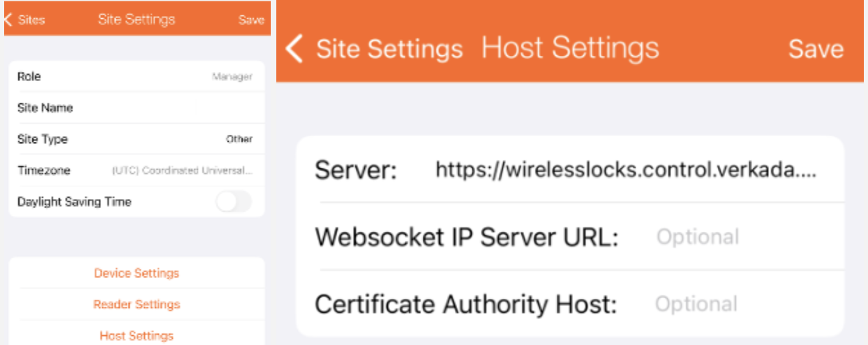Tap the back chevron beside Sites
Viewport: 868px width, 345px height.
click(8, 20)
